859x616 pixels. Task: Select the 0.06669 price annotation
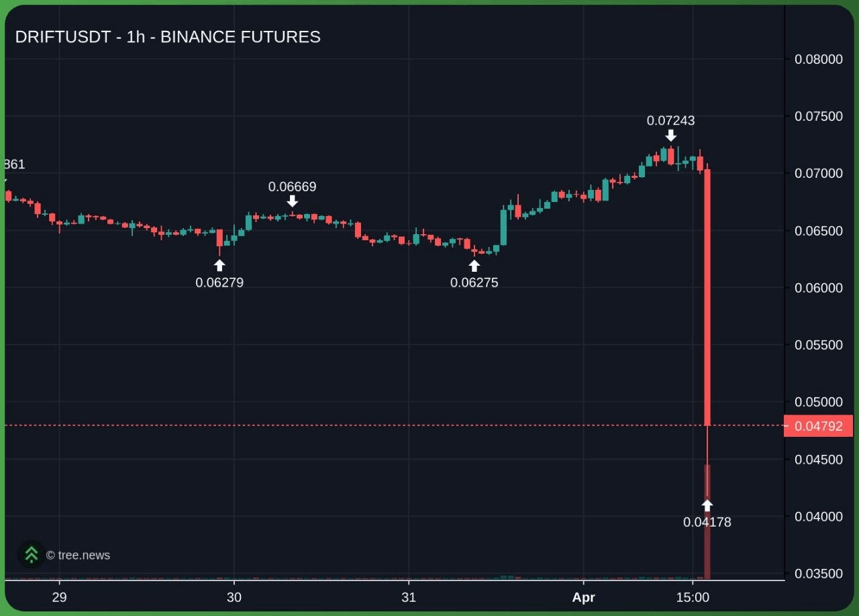292,187
